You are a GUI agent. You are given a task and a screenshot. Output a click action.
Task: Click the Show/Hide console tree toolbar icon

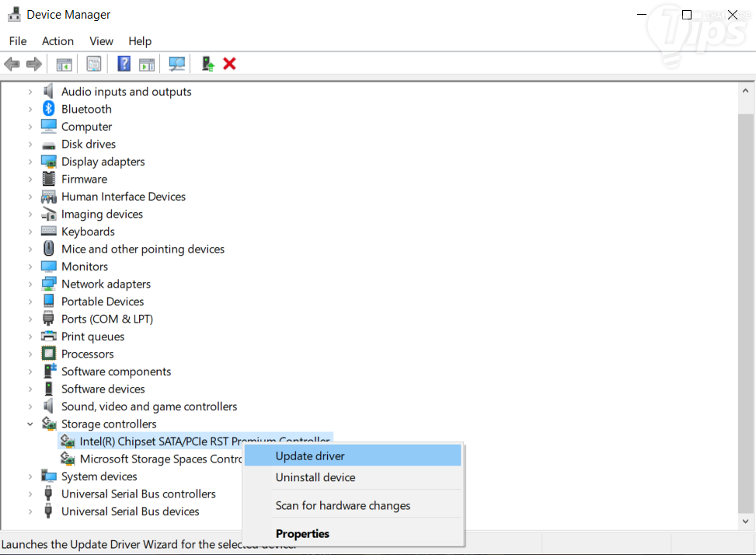point(64,64)
